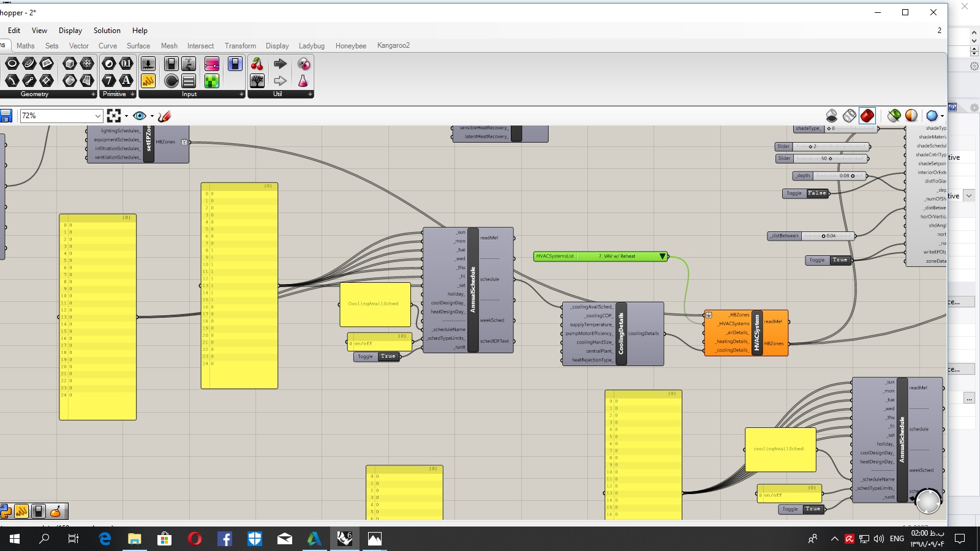
Task: Activate the red sketch pencil tool
Action: 164,116
